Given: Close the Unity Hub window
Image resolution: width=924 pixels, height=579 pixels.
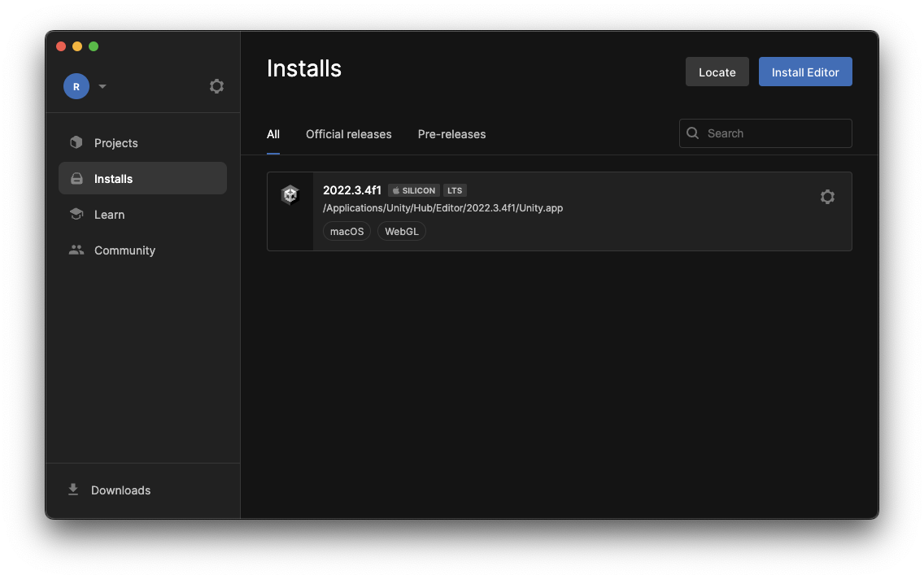Looking at the screenshot, I should pyautogui.click(x=61, y=46).
